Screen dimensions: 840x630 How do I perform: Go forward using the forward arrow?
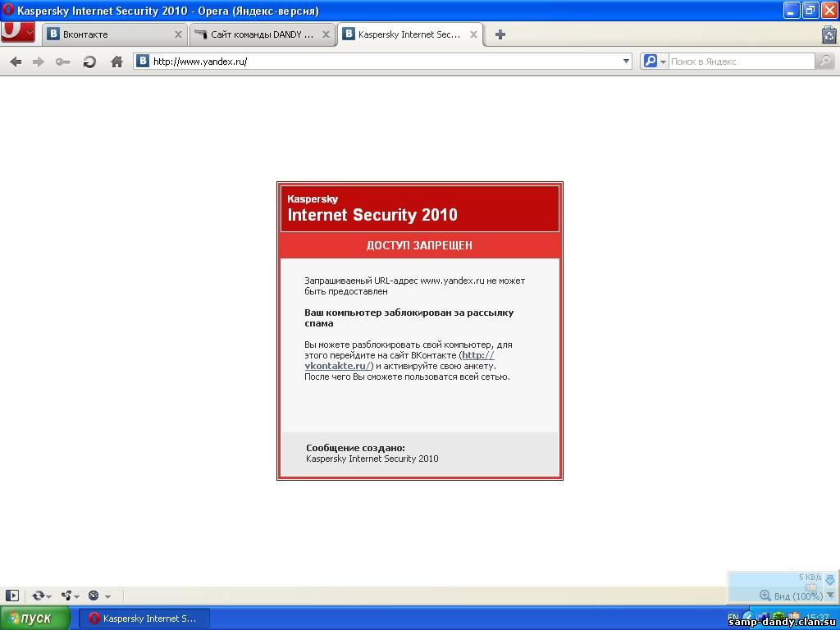(x=39, y=62)
